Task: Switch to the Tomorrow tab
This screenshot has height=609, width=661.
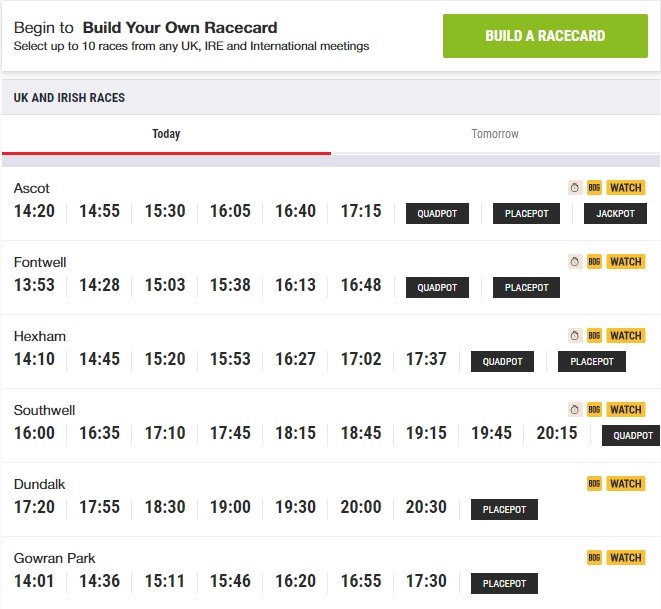Action: coord(495,134)
